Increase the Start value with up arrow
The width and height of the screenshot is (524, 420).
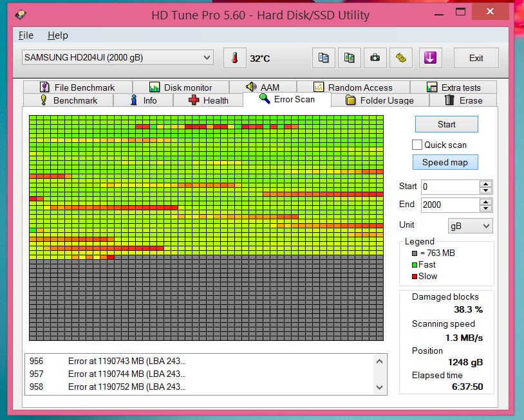[x=485, y=183]
